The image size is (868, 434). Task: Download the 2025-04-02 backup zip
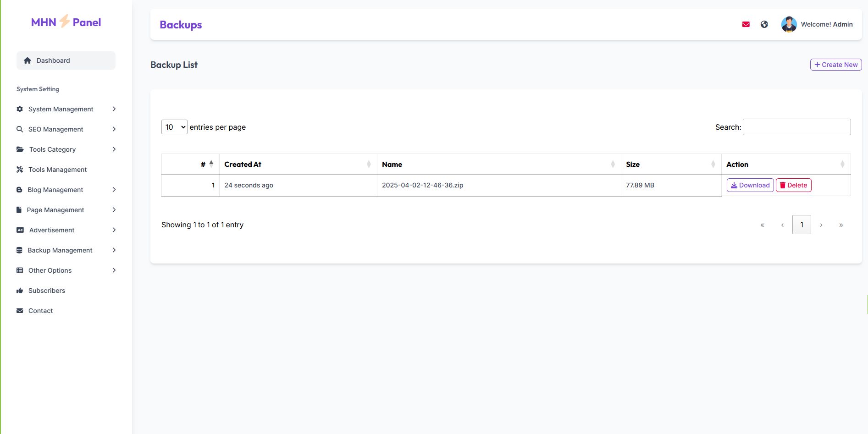750,185
